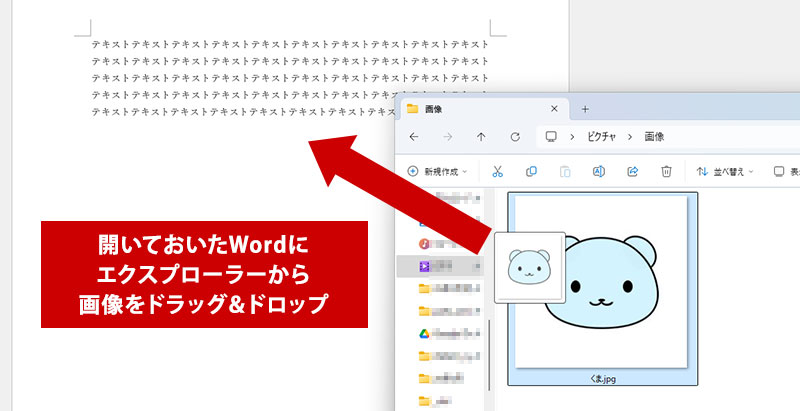Click ピクチャ in the address breadcrumb
This screenshot has width=800, height=411.
602,137
